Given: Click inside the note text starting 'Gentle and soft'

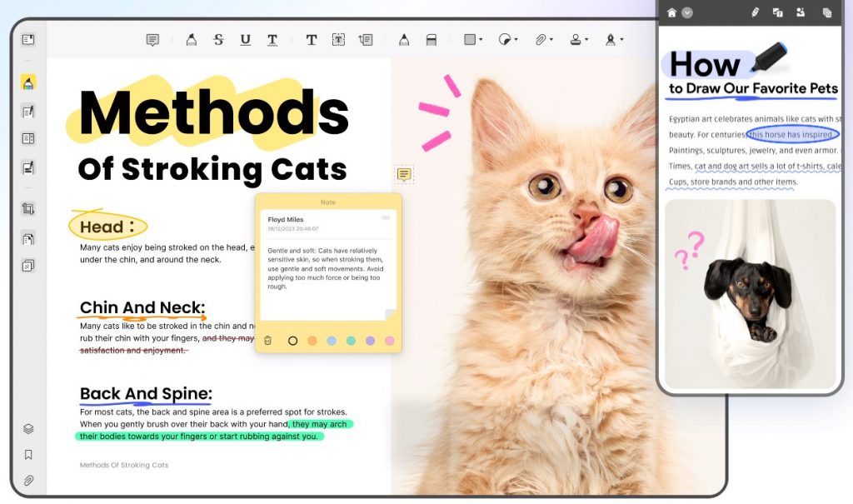Looking at the screenshot, I should [326, 268].
